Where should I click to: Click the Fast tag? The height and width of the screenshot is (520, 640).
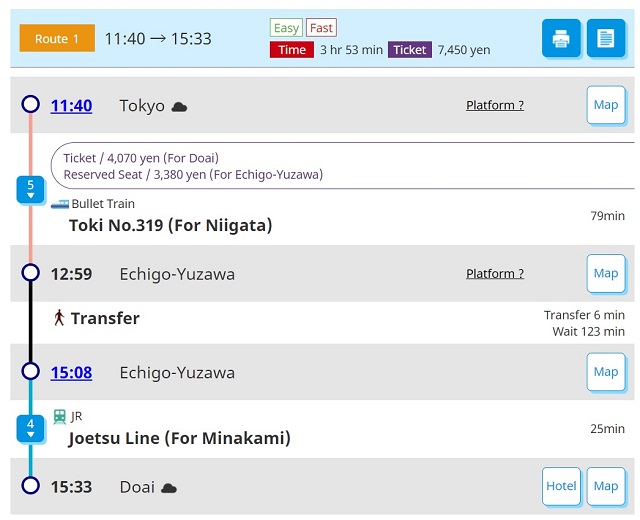321,28
